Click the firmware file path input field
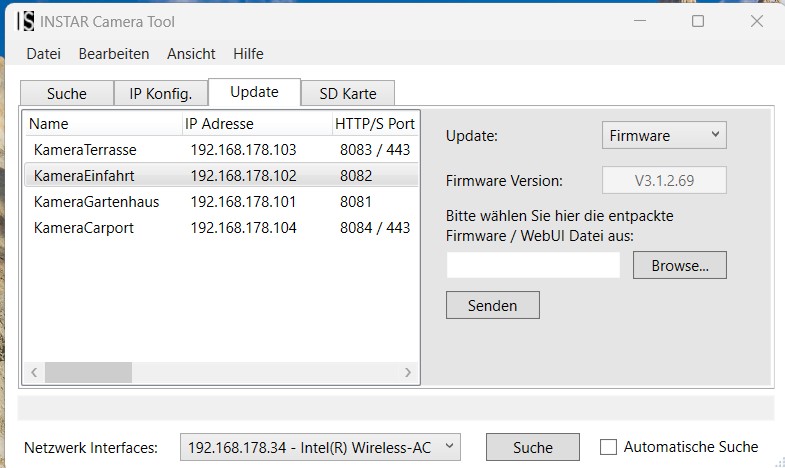The height and width of the screenshot is (468, 785). (x=533, y=265)
